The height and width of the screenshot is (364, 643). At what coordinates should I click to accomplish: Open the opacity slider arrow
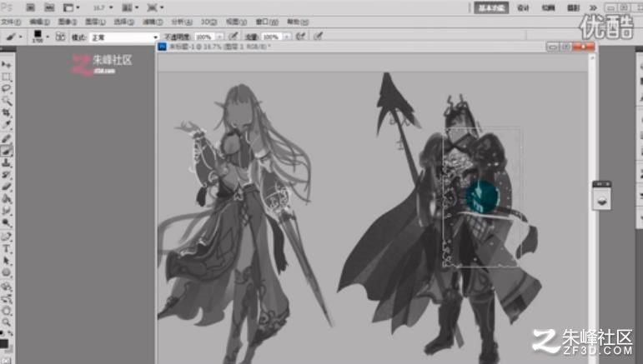point(220,37)
